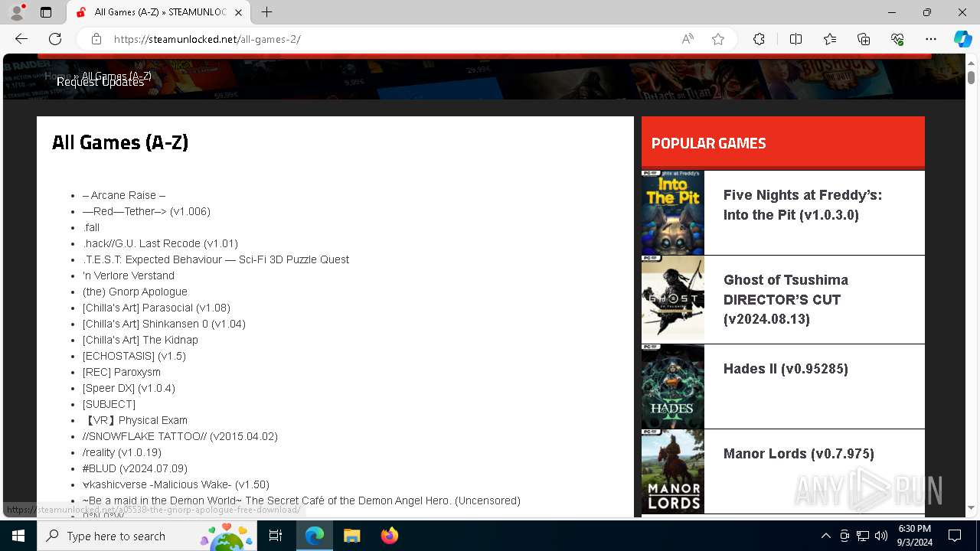
Task: Open Manor Lords (v0.7.975) title
Action: tap(799, 454)
